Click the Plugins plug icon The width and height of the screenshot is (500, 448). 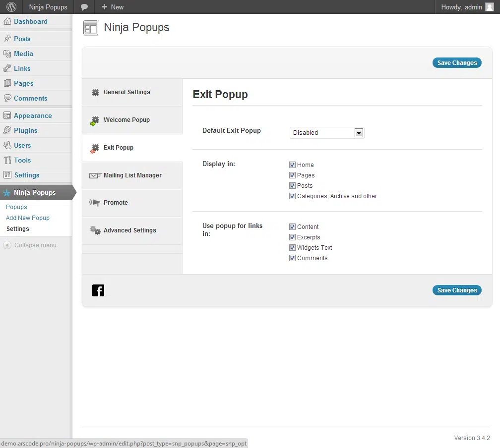(7, 130)
